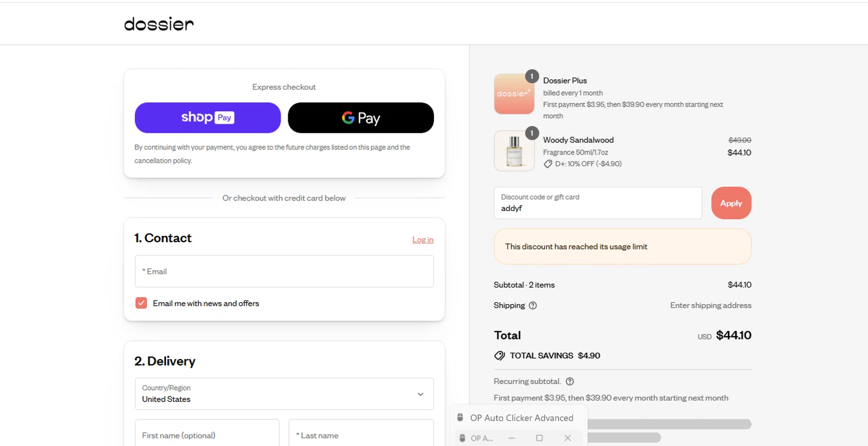Focus the Discount code or gift card field
This screenshot has height=446, width=868.
point(598,203)
